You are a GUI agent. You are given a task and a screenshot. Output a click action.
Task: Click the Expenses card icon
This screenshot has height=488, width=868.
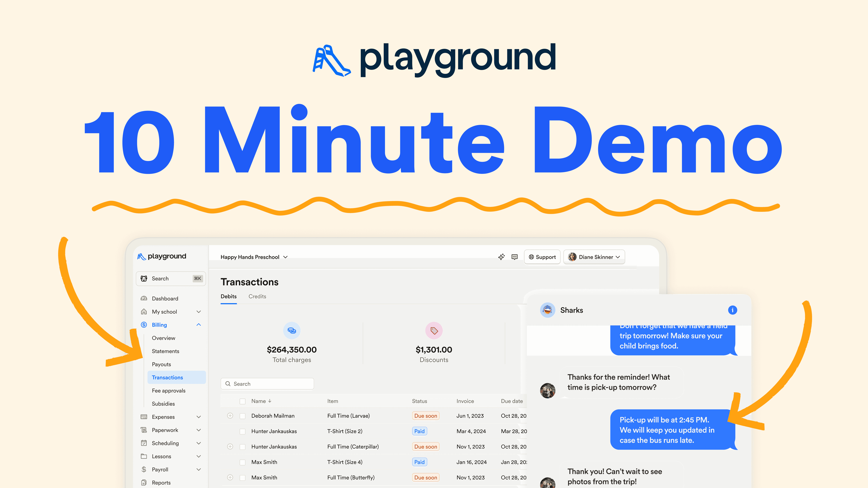point(144,417)
